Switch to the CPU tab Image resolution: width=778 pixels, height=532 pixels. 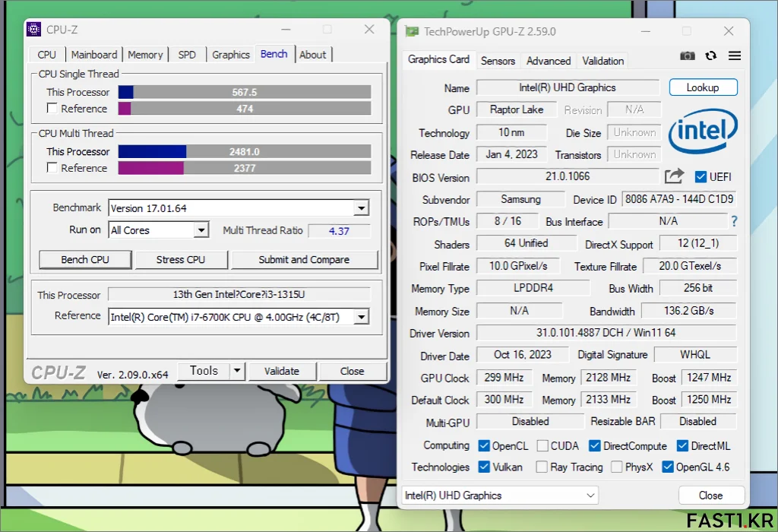[46, 55]
